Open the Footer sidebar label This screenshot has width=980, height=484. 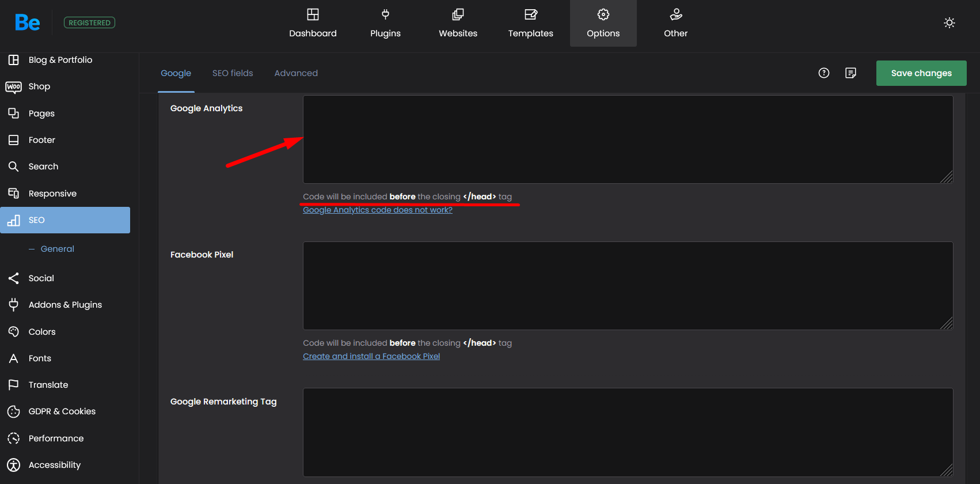42,140
